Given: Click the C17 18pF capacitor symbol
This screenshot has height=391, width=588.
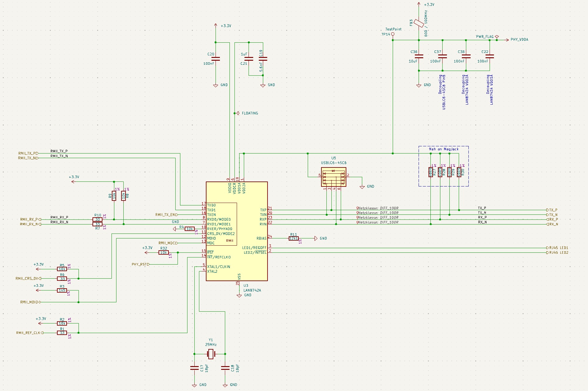Looking at the screenshot, I should coord(194,368).
